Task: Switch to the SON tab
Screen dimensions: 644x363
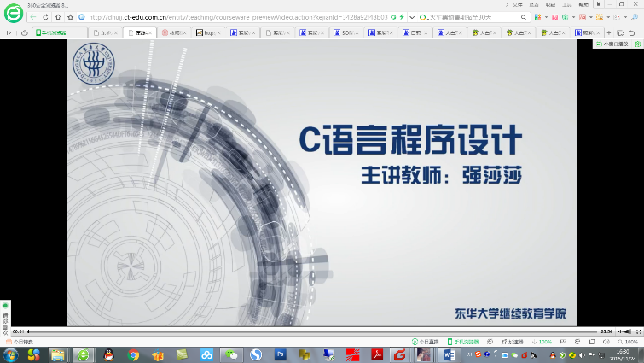Action: tap(346, 32)
